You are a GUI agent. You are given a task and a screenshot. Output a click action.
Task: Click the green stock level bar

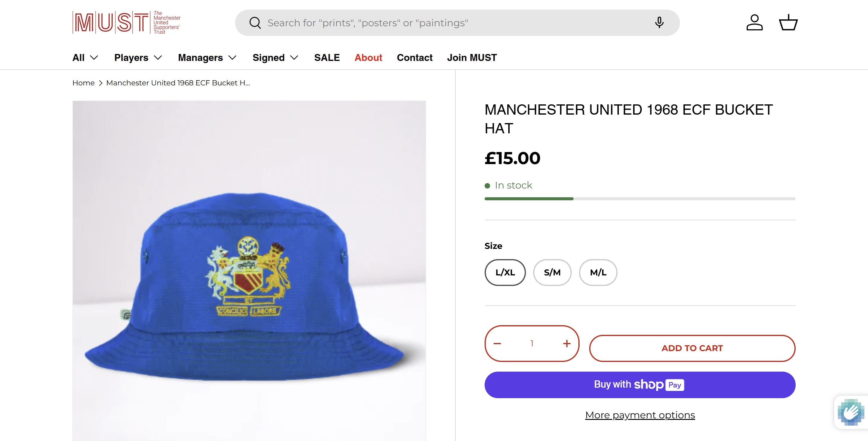529,199
